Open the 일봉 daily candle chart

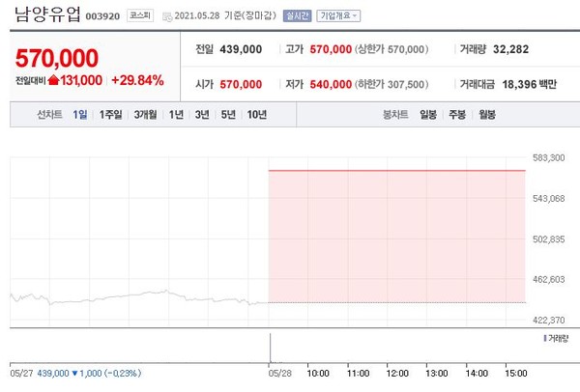pos(428,115)
